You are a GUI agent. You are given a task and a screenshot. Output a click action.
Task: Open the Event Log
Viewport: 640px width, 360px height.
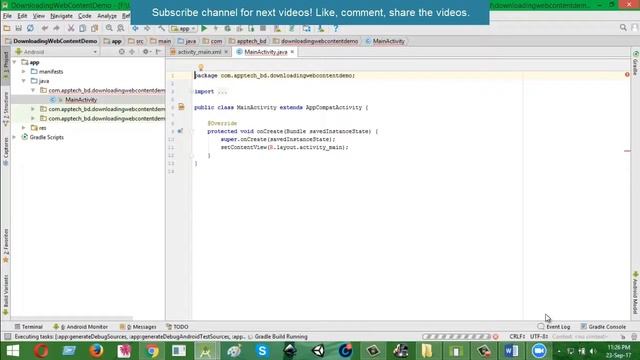(554, 327)
